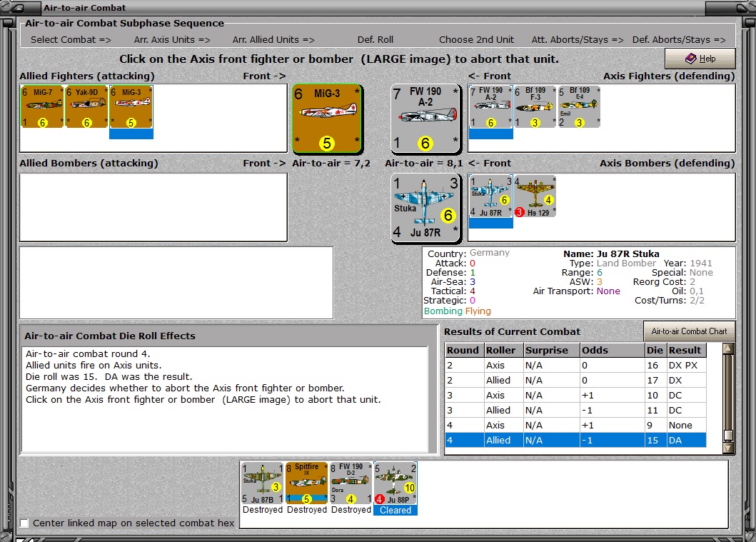
Task: Click the Odds column header
Action: [x=612, y=350]
